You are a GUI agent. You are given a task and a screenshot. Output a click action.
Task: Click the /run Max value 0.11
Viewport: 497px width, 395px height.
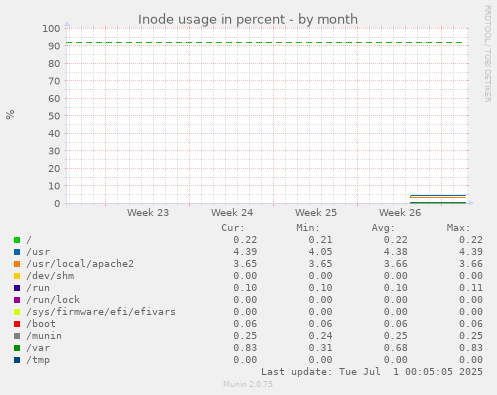(471, 288)
